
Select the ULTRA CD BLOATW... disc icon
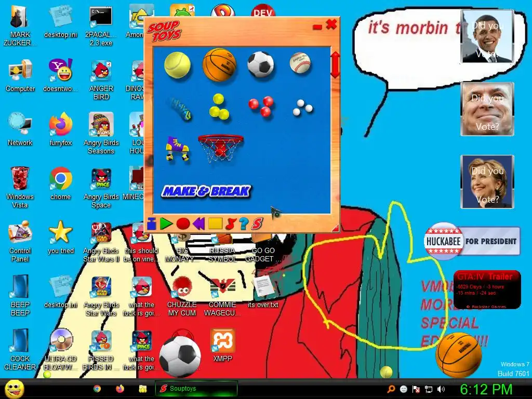pos(60,350)
